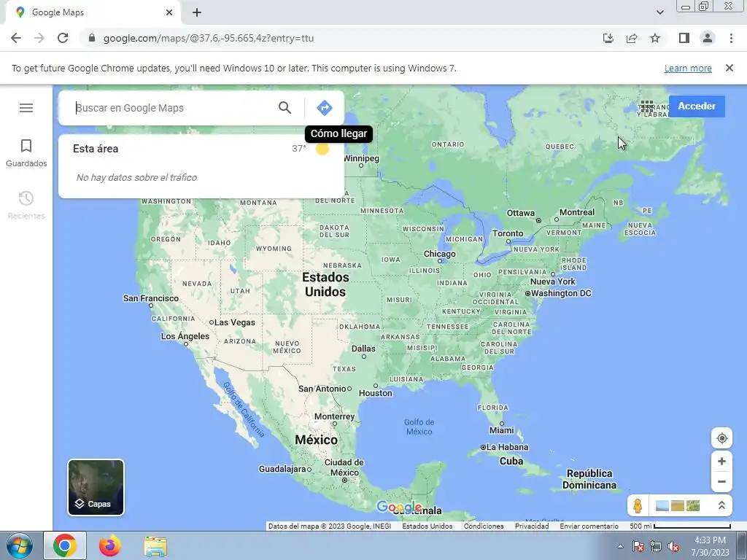Click the Chicago city label
Image resolution: width=747 pixels, height=560 pixels.
coord(440,254)
